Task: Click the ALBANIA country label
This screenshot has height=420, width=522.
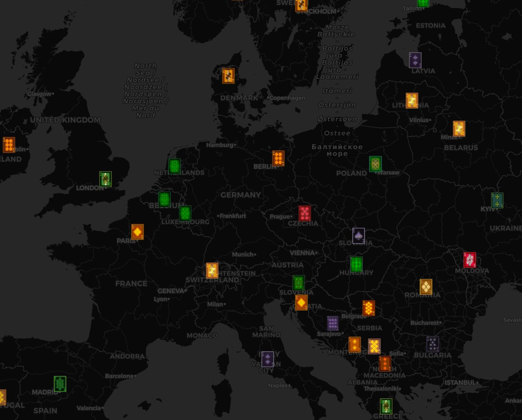Action: point(363,382)
